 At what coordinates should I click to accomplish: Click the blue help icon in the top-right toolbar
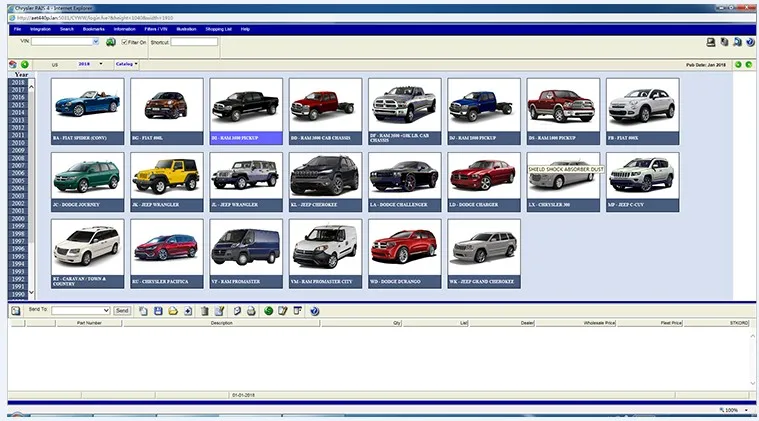[750, 43]
